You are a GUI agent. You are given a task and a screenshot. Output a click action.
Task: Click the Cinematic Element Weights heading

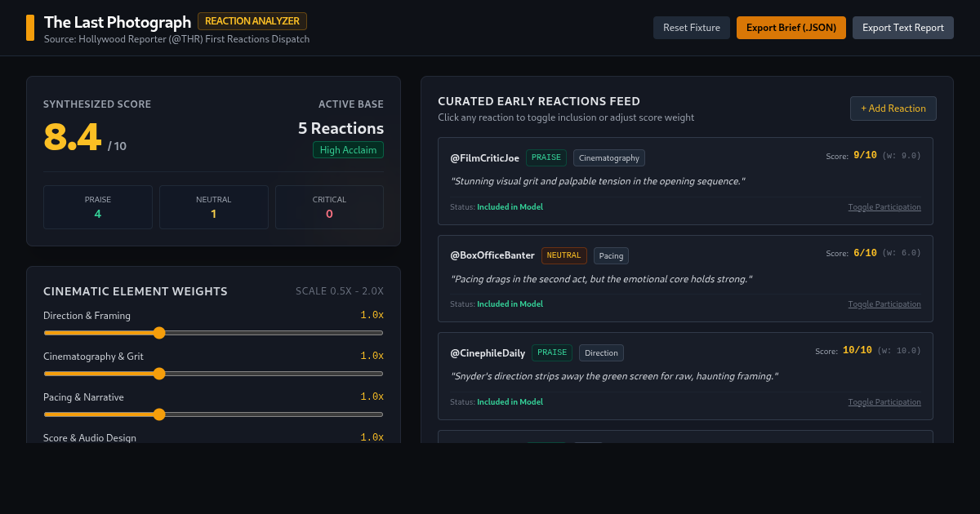tap(136, 291)
